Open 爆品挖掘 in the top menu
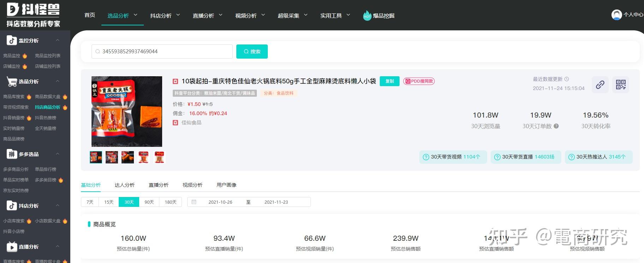The height and width of the screenshot is (263, 644). (x=384, y=16)
